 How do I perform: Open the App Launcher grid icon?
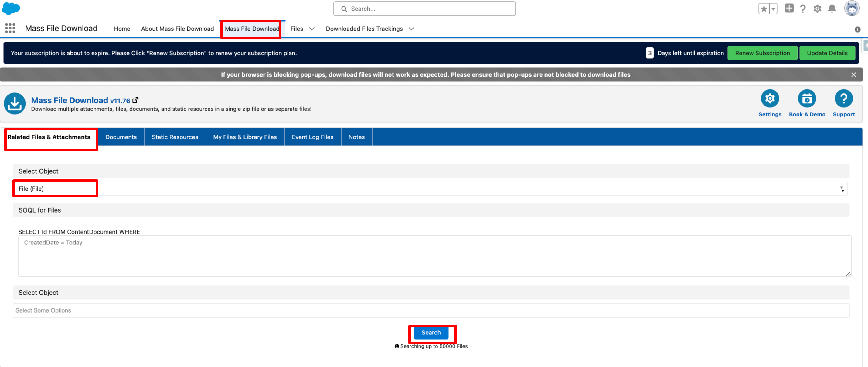pyautogui.click(x=10, y=28)
